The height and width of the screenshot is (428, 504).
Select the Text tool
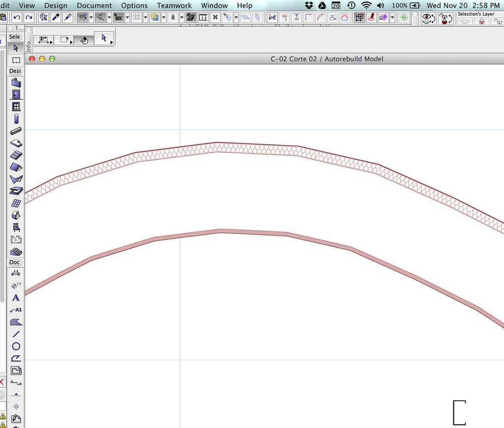click(16, 297)
